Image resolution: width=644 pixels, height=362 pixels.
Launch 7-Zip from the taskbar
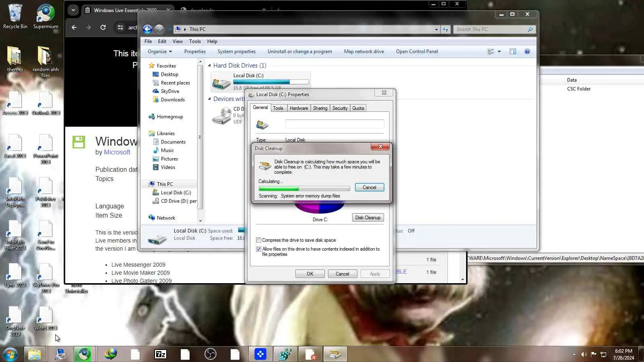pyautogui.click(x=160, y=354)
